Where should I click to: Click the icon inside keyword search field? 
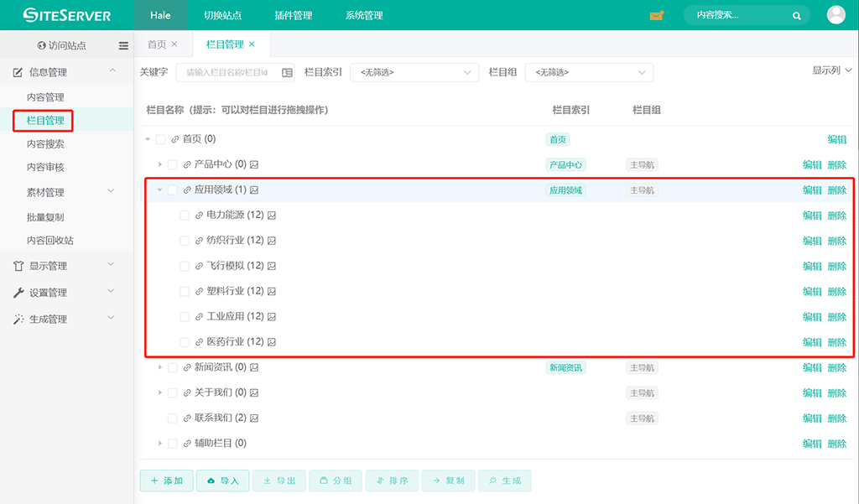click(287, 73)
